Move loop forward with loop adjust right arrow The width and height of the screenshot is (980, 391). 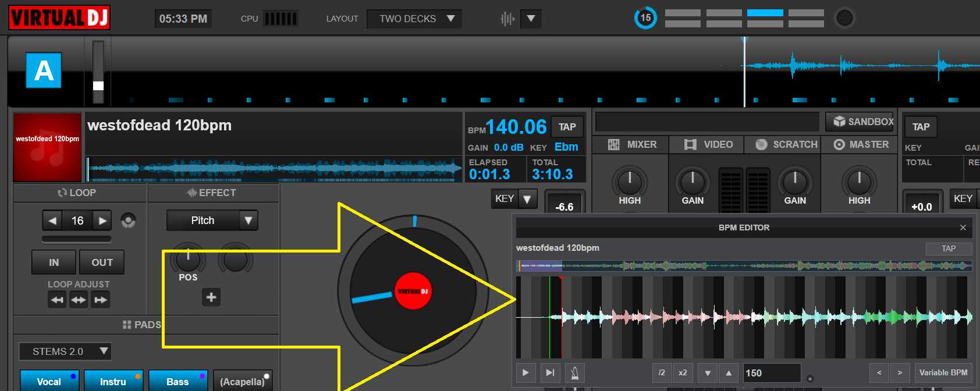[101, 300]
